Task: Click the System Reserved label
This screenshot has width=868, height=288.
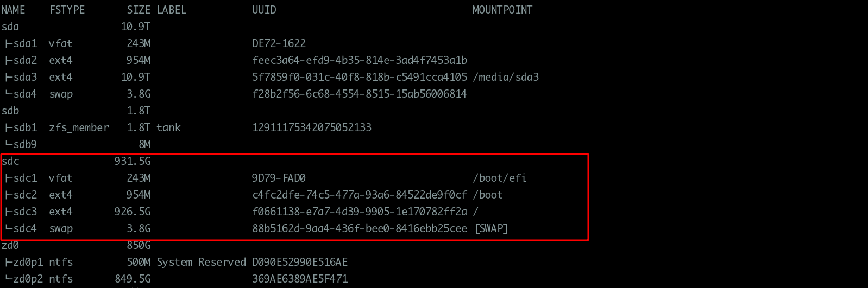Action: 201,262
